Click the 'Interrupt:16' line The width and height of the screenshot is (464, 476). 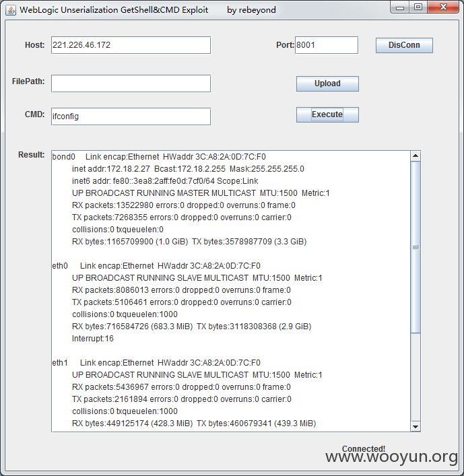point(93,339)
